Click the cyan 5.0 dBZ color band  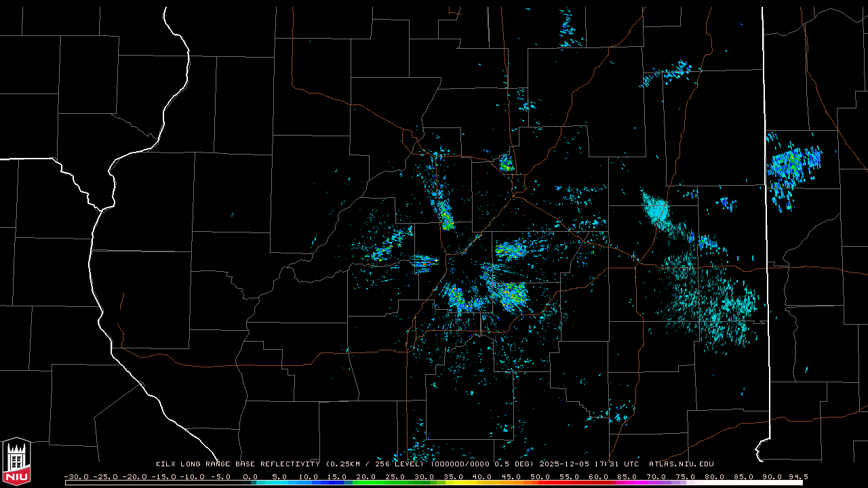point(279,483)
